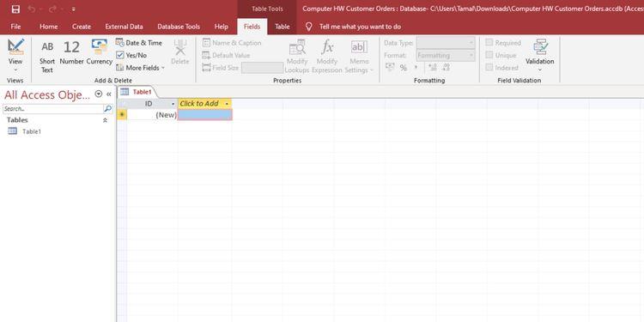This screenshot has height=322, width=644.
Task: Toggle the Yes/No field checkbox
Action: coord(120,55)
